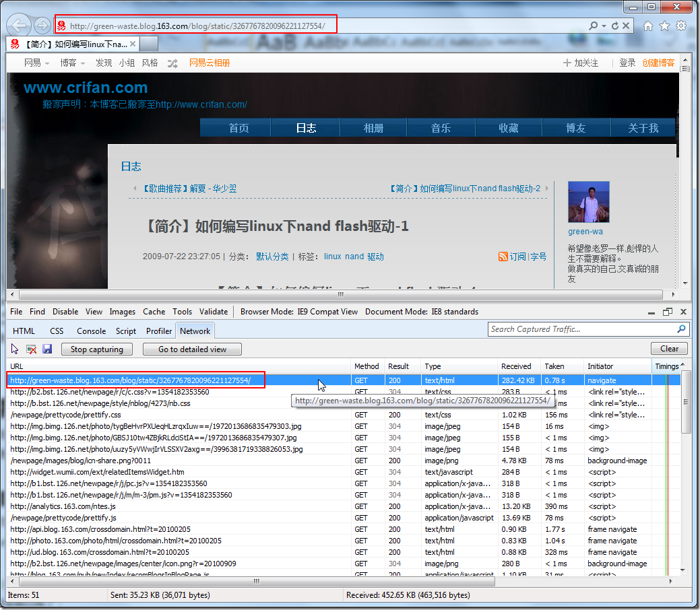
Task: Open browser Tools gear icon
Action: tap(681, 26)
